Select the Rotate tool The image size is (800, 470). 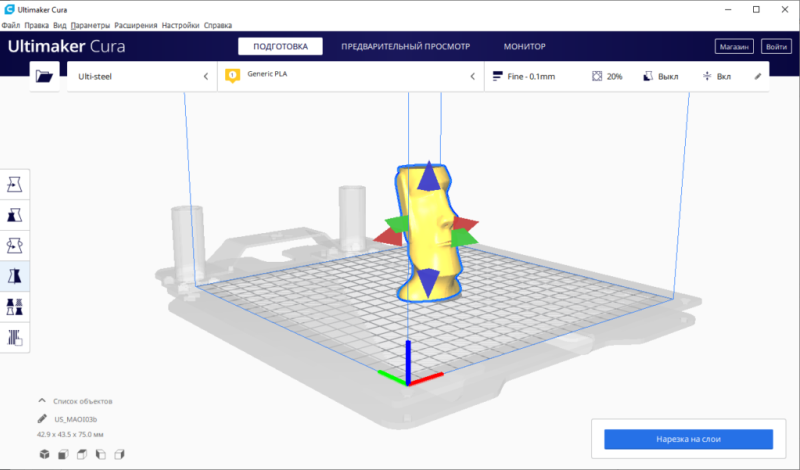point(14,245)
